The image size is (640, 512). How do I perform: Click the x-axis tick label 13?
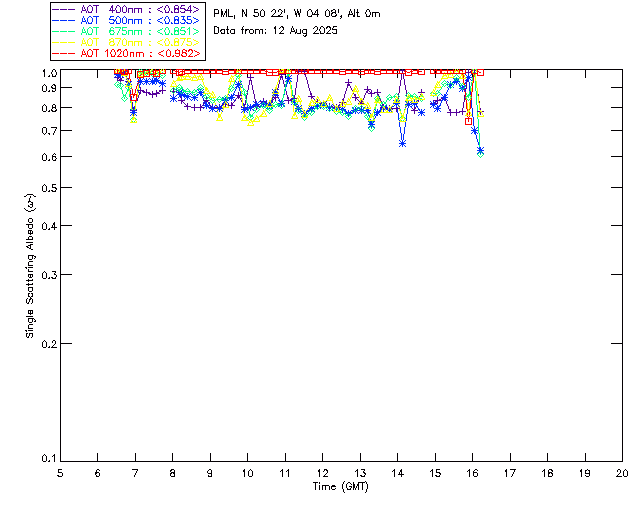point(360,473)
